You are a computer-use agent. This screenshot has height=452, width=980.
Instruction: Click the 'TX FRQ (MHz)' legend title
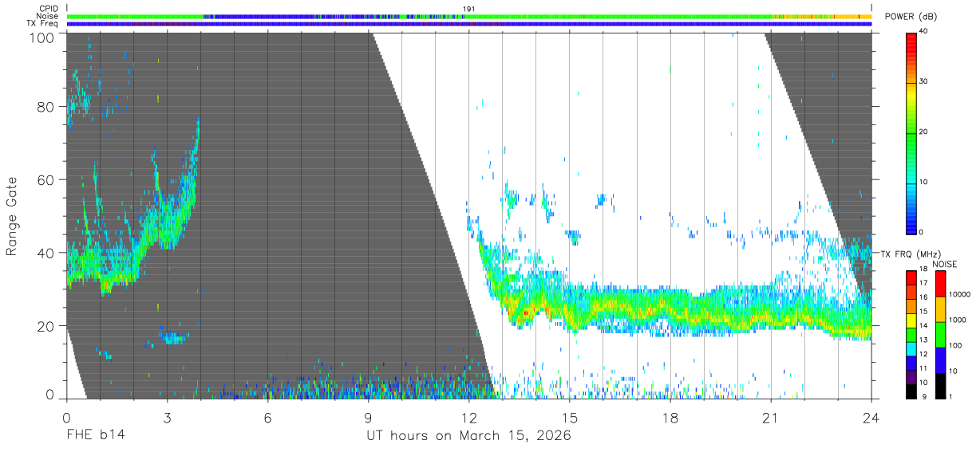(x=911, y=254)
